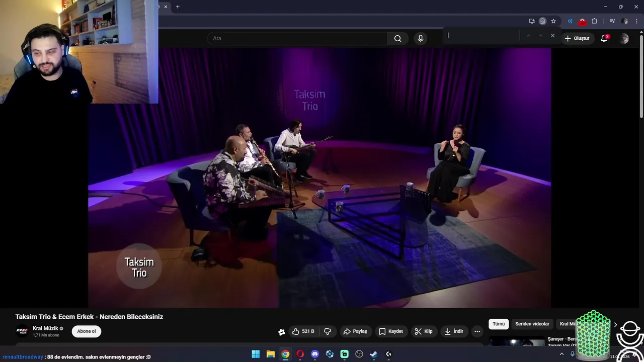Select Seriden videolar filter chip
Viewport: 644px width, 362px height.
tap(532, 324)
